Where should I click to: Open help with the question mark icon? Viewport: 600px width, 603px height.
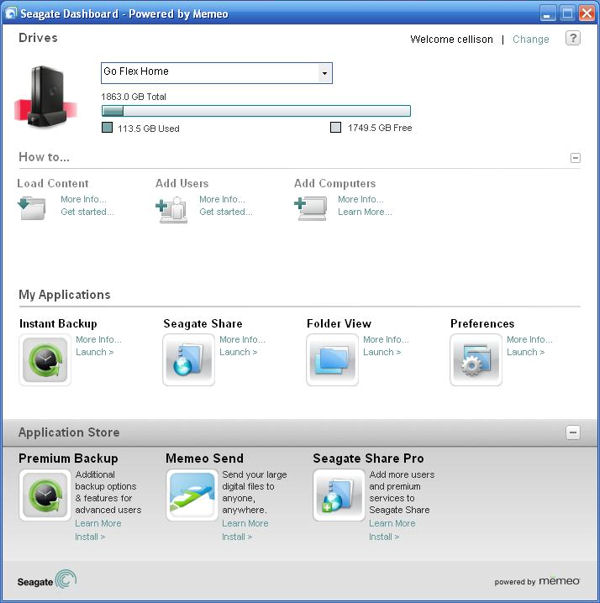(x=573, y=38)
